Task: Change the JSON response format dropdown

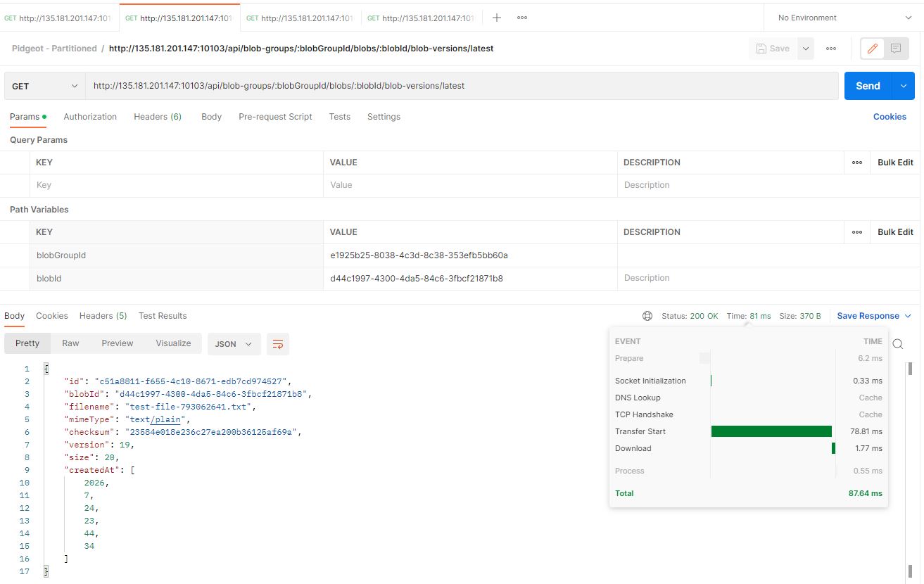Action: [234, 344]
